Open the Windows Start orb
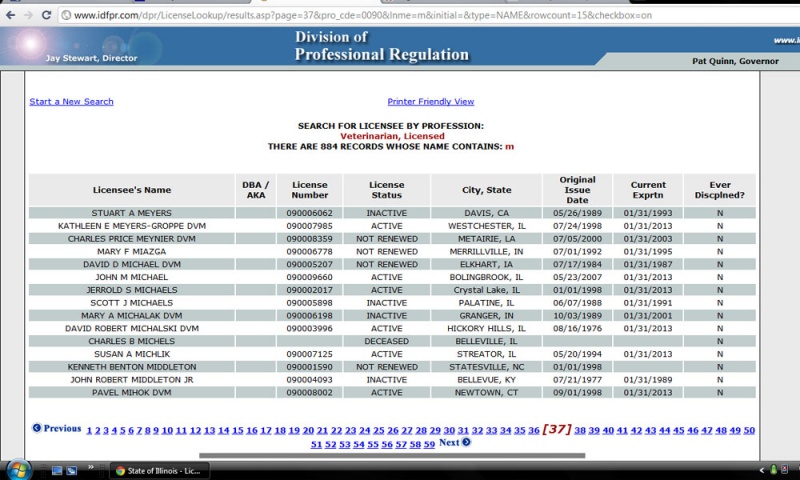This screenshot has height=480, width=800. pyautogui.click(x=18, y=470)
